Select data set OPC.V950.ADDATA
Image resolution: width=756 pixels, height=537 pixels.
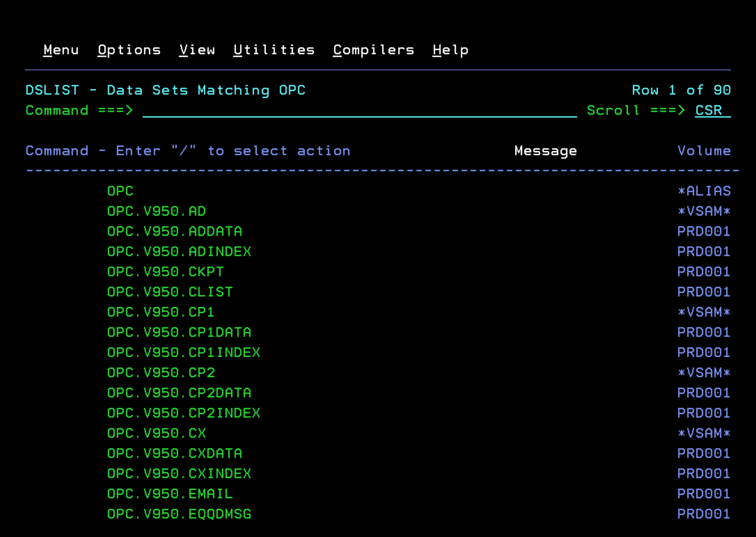tap(174, 232)
